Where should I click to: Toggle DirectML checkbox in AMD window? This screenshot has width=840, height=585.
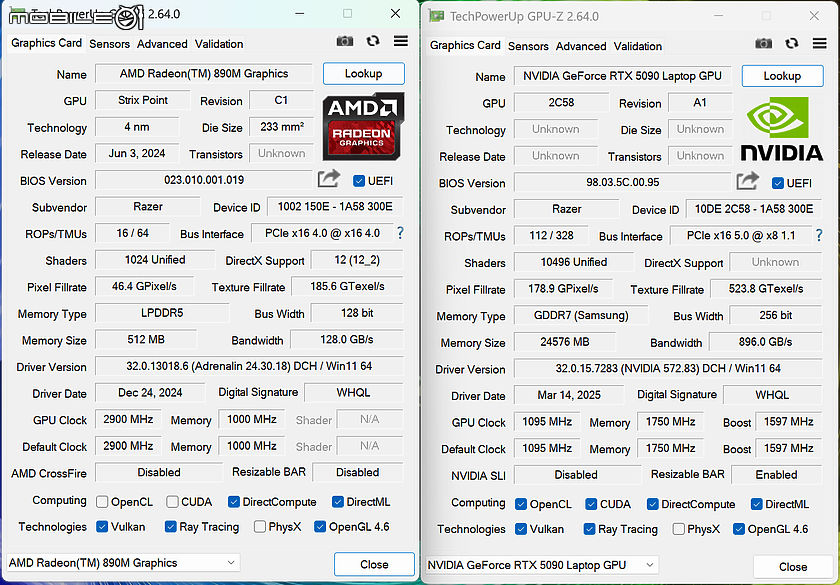click(338, 502)
